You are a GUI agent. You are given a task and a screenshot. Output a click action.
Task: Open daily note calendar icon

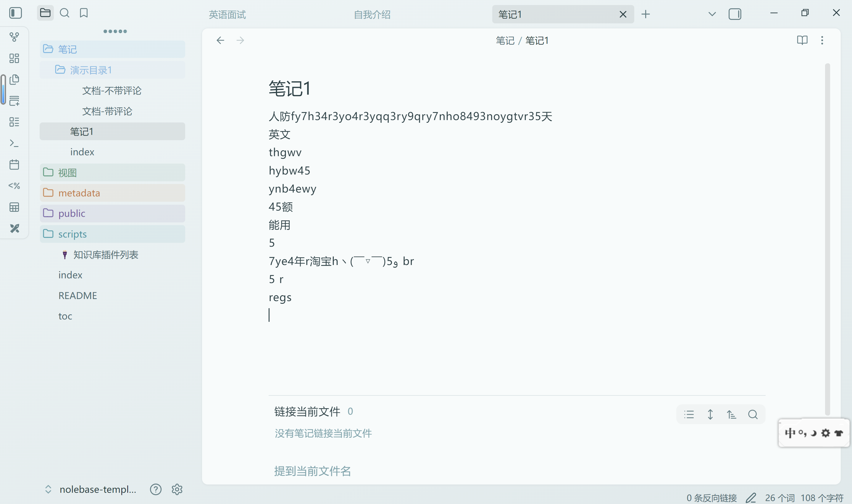click(14, 165)
